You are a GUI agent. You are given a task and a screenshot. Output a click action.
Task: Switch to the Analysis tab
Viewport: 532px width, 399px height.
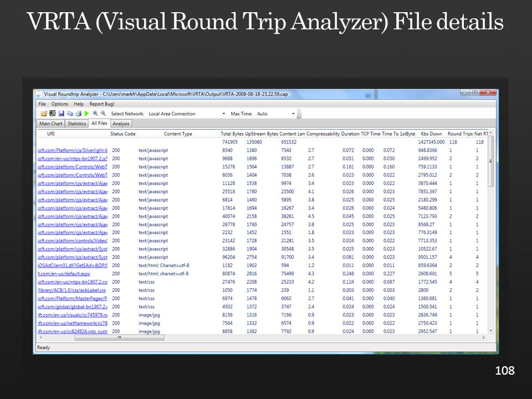(x=121, y=124)
